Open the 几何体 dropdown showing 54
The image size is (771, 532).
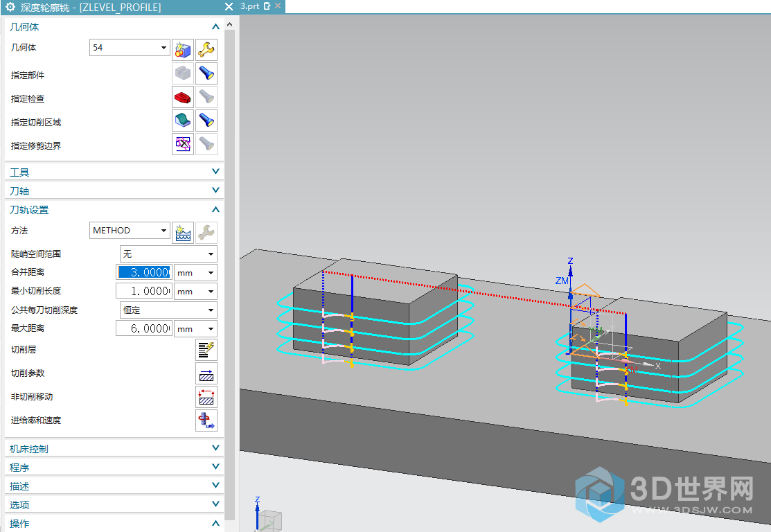[130, 48]
